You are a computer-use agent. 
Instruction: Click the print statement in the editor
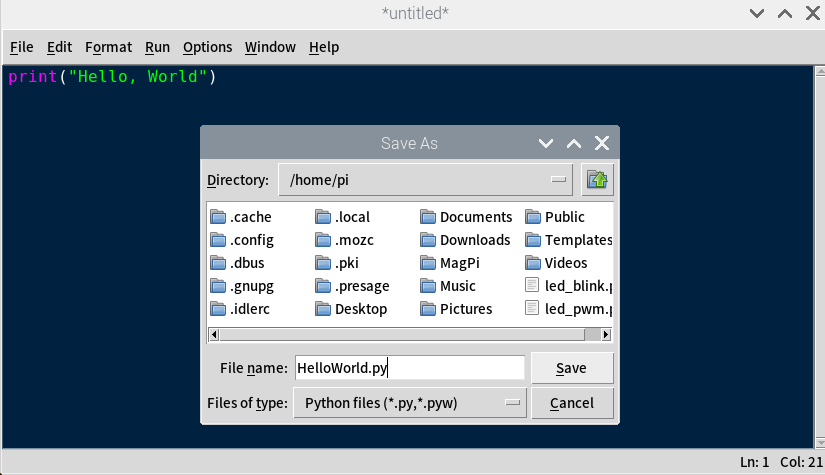112,77
